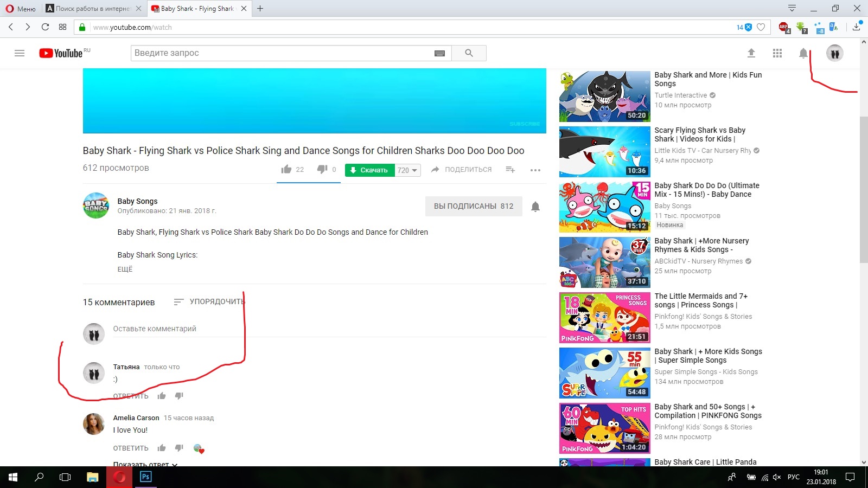Screen dimensions: 868x488
Task: Open Windows Action Center notifications
Action: tap(850, 477)
